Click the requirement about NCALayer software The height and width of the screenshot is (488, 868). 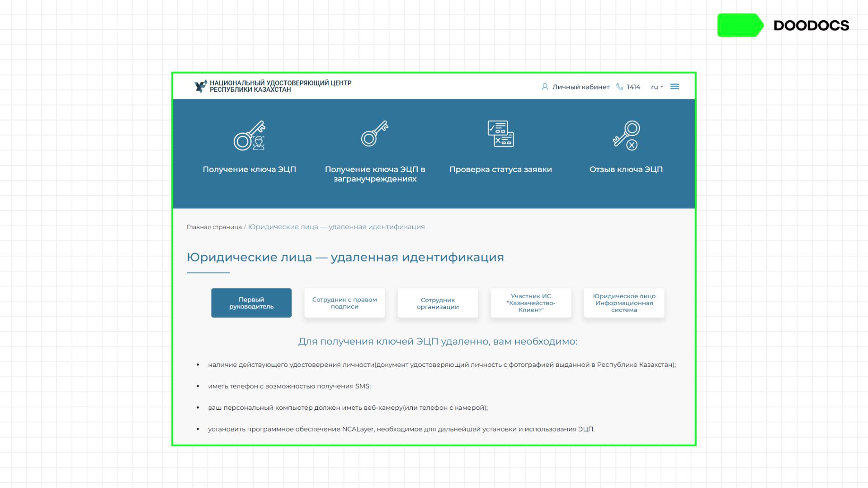(401, 429)
